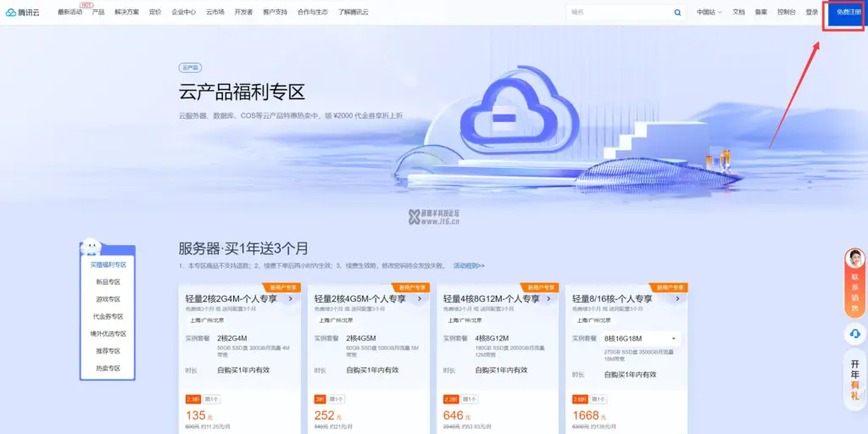This screenshot has height=434, width=868.
Task: Click the 252 元 price
Action: tap(328, 415)
